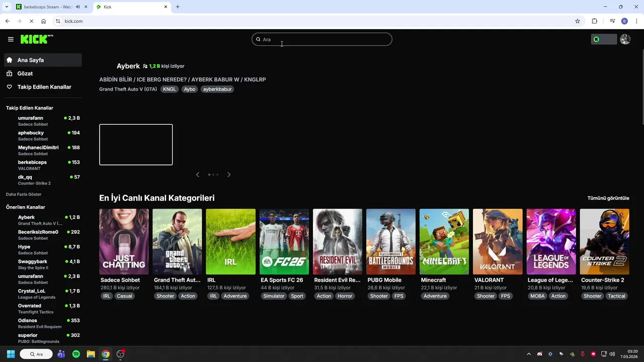This screenshot has width=644, height=362.
Task: Open EA Sports FC 26 category cover
Action: coord(284,242)
